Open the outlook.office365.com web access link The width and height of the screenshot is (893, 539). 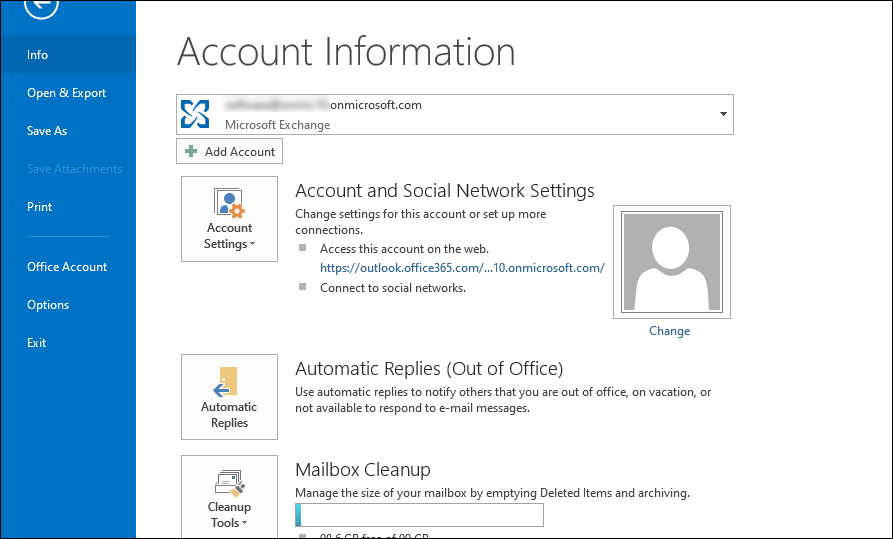[462, 268]
